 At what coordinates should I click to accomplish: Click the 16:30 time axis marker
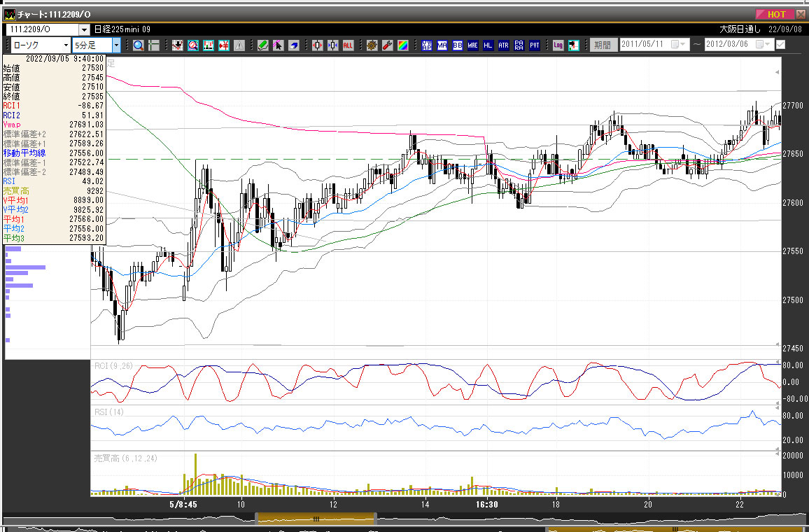[486, 504]
